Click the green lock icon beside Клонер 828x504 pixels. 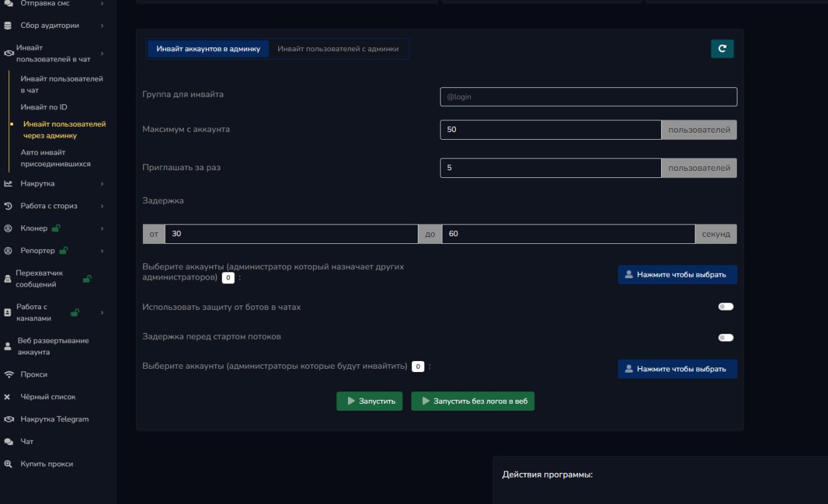(56, 228)
